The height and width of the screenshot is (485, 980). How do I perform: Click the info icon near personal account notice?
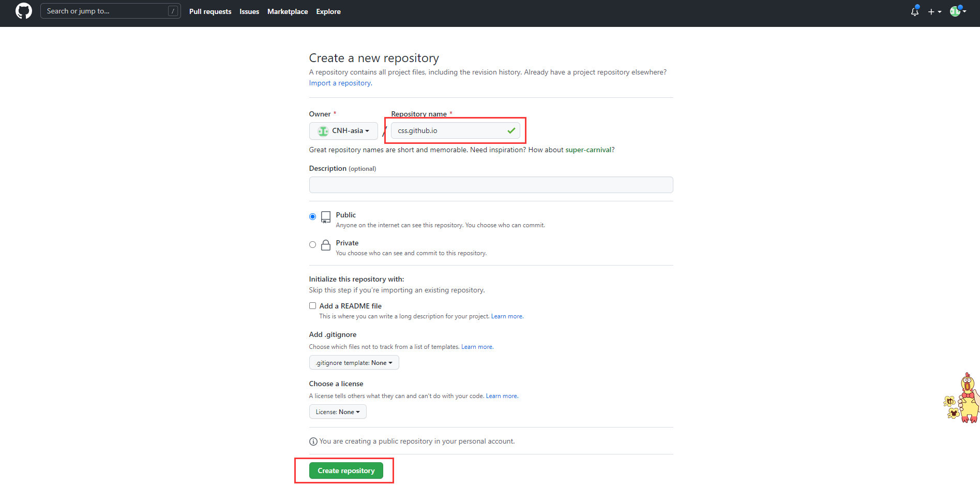[313, 442]
